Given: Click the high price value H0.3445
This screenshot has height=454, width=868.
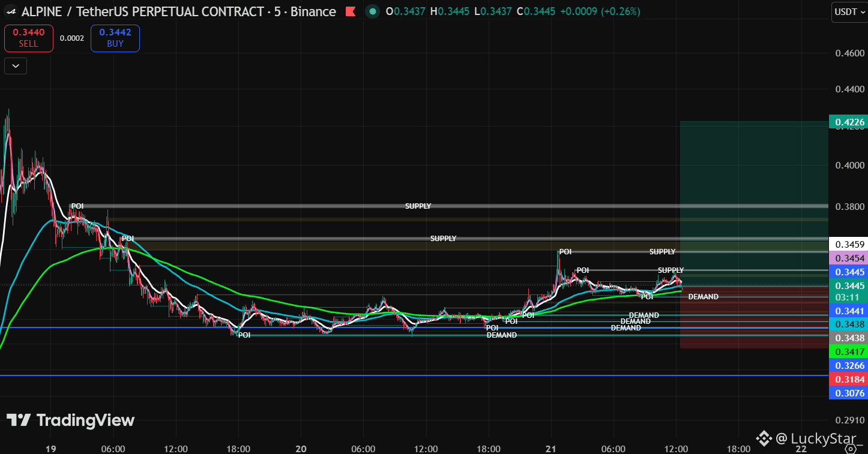Looking at the screenshot, I should tap(450, 11).
